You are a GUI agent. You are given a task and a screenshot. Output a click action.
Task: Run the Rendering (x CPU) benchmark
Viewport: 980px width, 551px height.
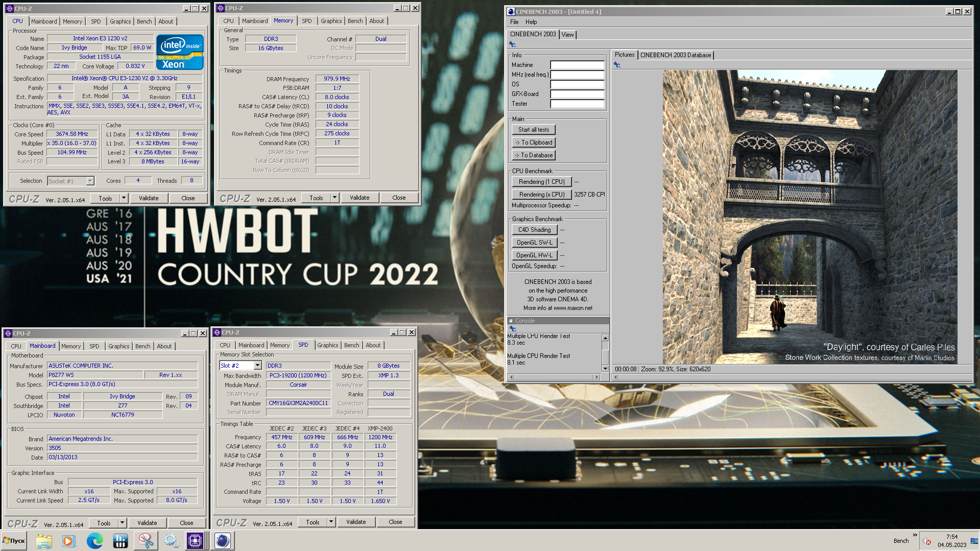click(541, 195)
